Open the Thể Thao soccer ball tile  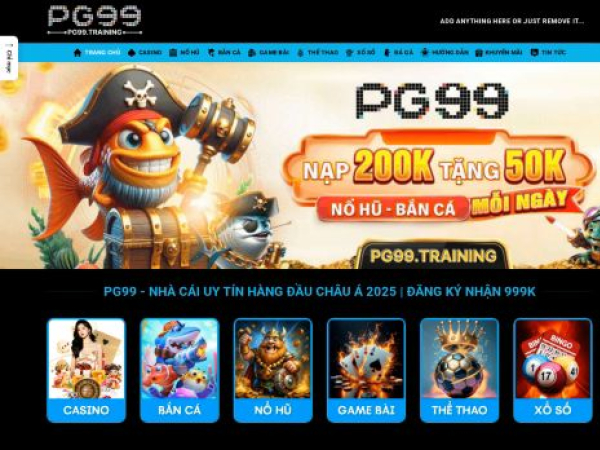pyautogui.click(x=460, y=370)
